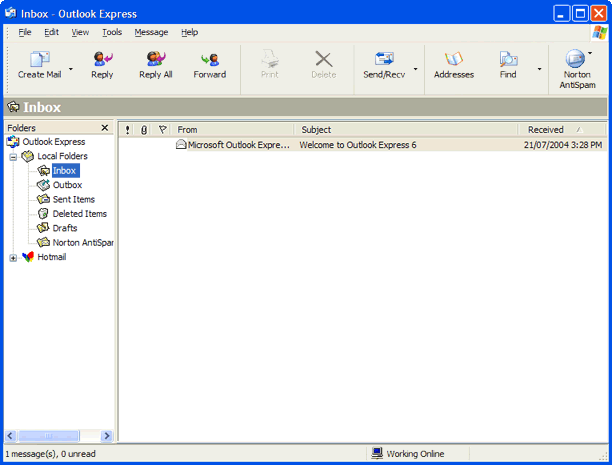Select the Welcome to Outlook Express 6 message

tap(357, 145)
